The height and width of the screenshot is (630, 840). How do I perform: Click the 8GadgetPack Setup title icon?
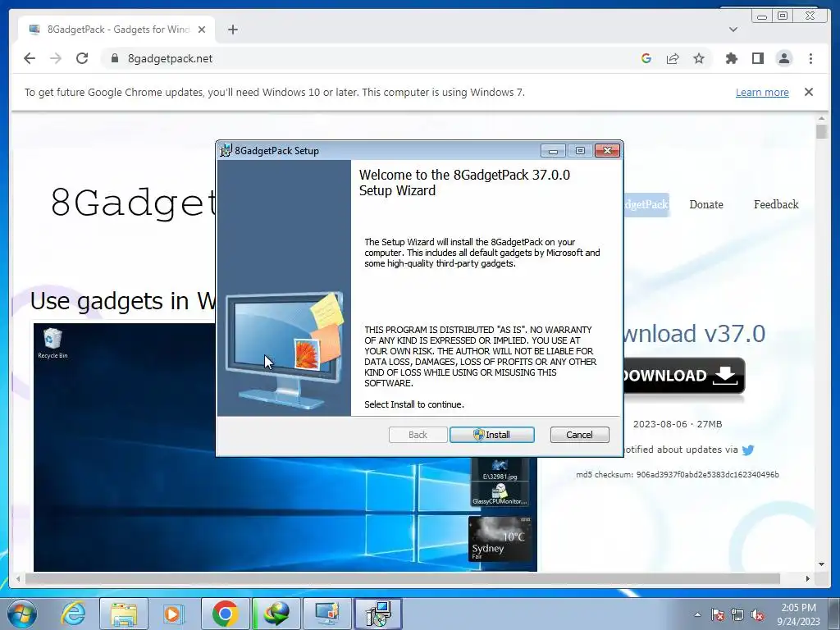(226, 151)
